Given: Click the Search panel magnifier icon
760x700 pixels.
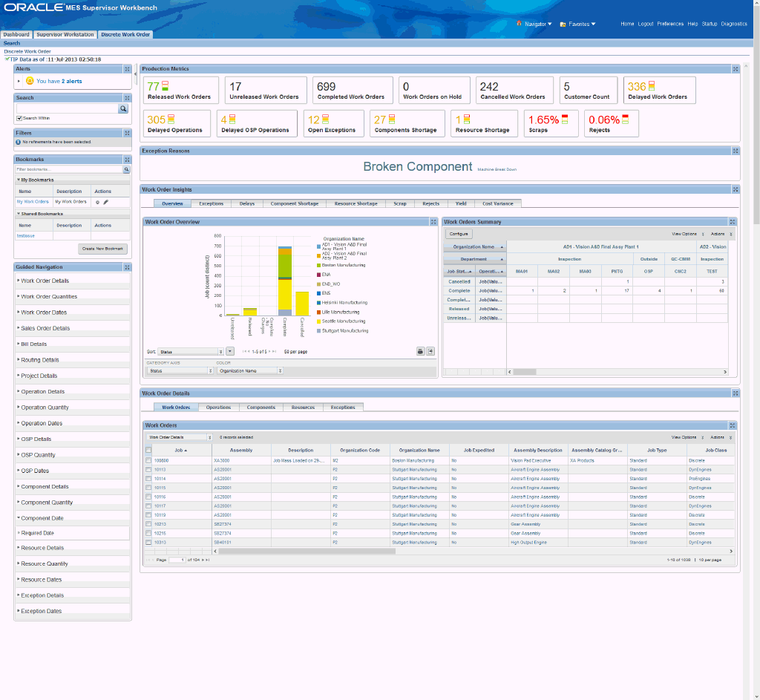Looking at the screenshot, I should 123,108.
